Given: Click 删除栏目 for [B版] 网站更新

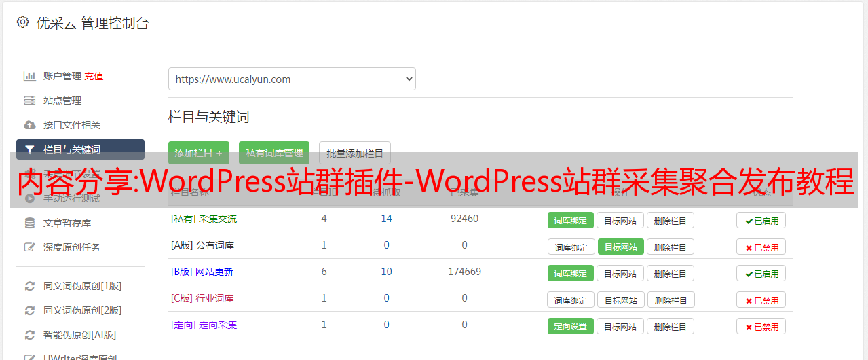Looking at the screenshot, I should click(x=671, y=274).
